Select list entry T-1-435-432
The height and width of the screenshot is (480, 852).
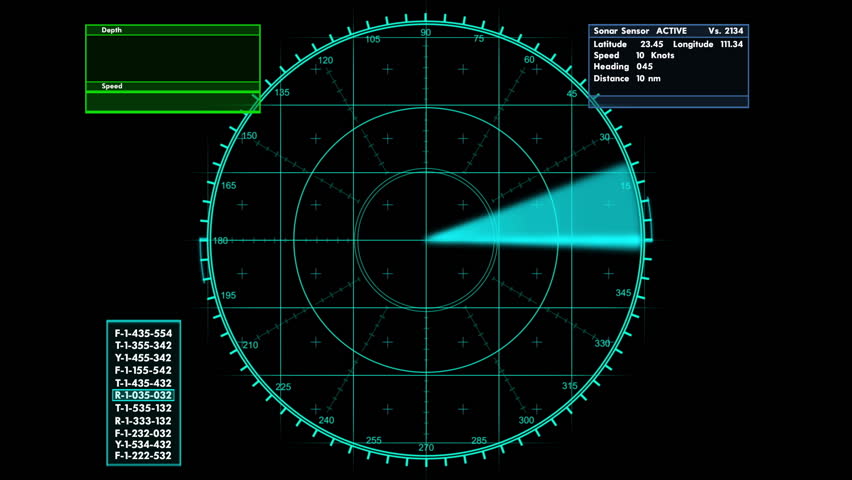click(x=143, y=383)
